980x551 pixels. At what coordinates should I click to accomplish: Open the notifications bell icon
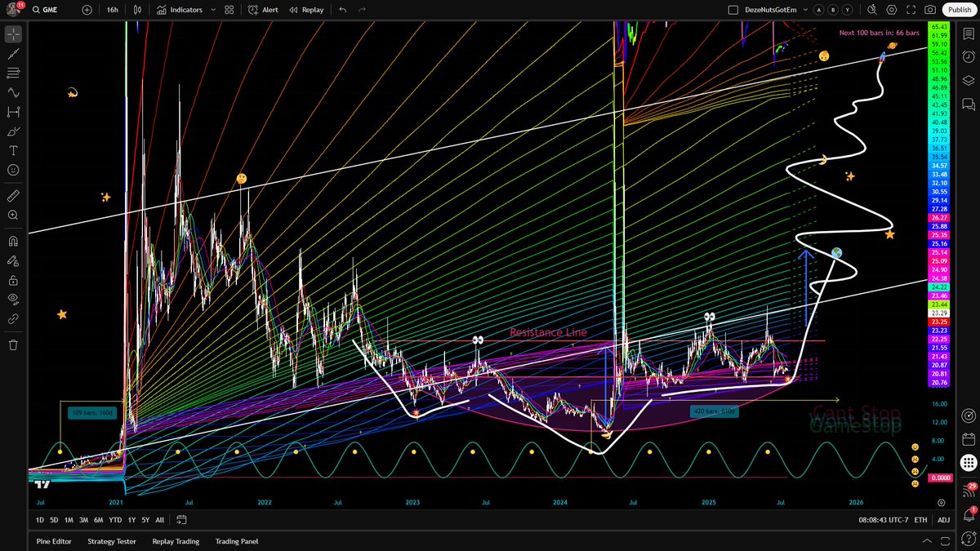(968, 513)
